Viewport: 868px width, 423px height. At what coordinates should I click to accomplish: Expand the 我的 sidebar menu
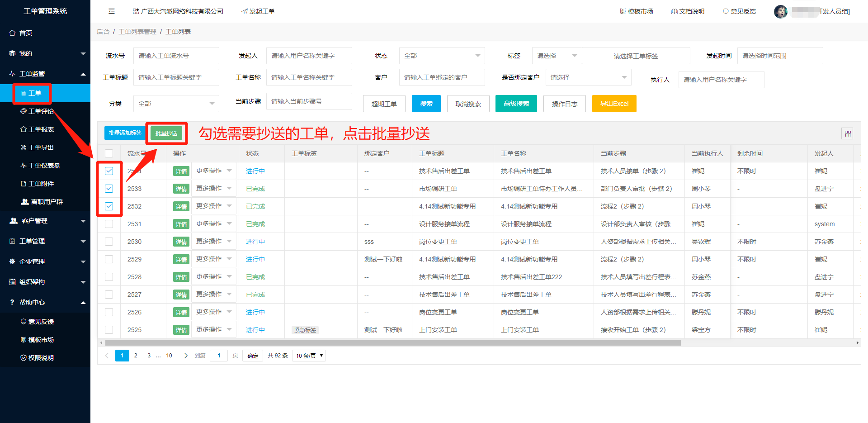pos(45,53)
